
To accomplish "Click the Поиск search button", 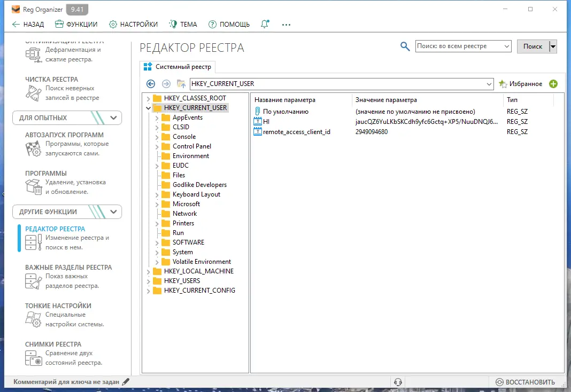I will tap(533, 46).
